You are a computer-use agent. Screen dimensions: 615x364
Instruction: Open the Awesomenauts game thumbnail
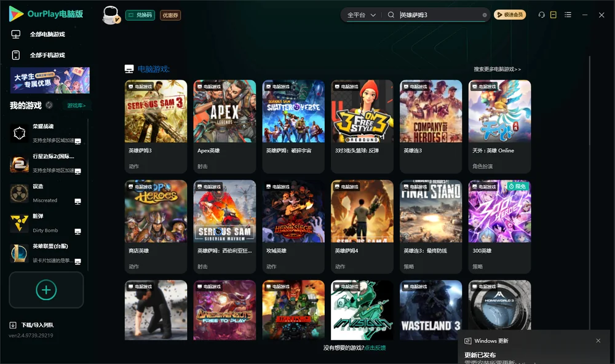click(224, 310)
